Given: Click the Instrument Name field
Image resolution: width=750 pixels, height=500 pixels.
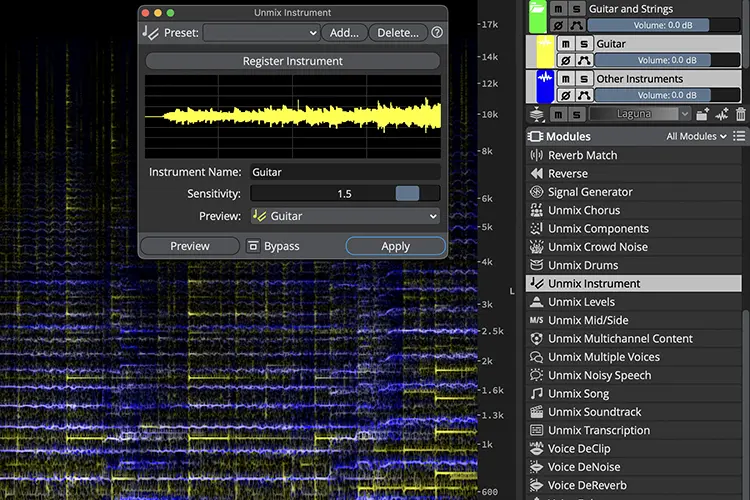Looking at the screenshot, I should click(345, 172).
